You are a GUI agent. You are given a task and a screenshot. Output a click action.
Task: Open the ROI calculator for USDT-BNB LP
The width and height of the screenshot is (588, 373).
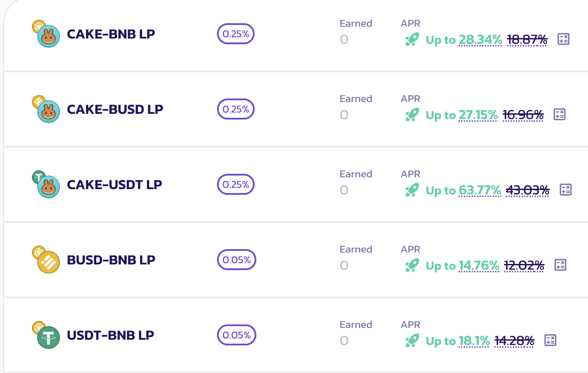tap(550, 340)
